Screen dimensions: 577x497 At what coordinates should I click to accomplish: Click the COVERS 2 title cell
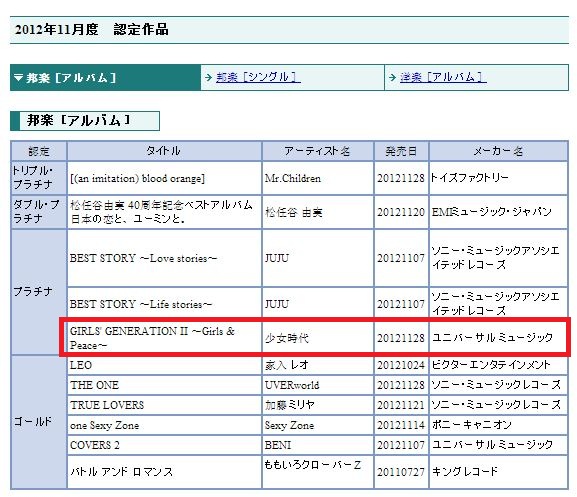coord(164,445)
